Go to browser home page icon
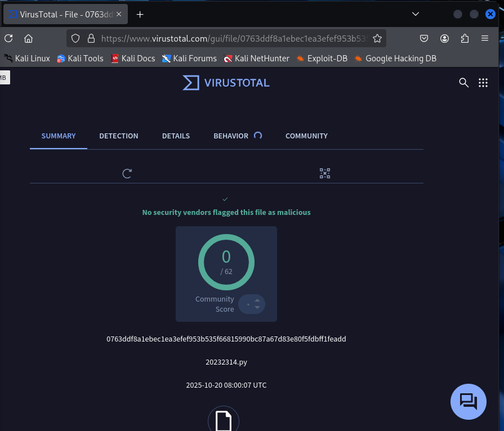The width and height of the screenshot is (504, 431). pyautogui.click(x=28, y=38)
